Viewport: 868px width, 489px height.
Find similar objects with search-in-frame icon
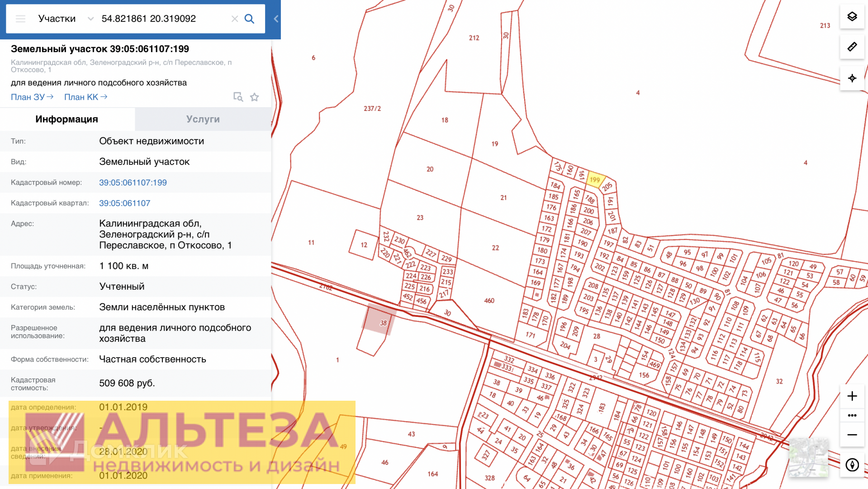point(238,97)
